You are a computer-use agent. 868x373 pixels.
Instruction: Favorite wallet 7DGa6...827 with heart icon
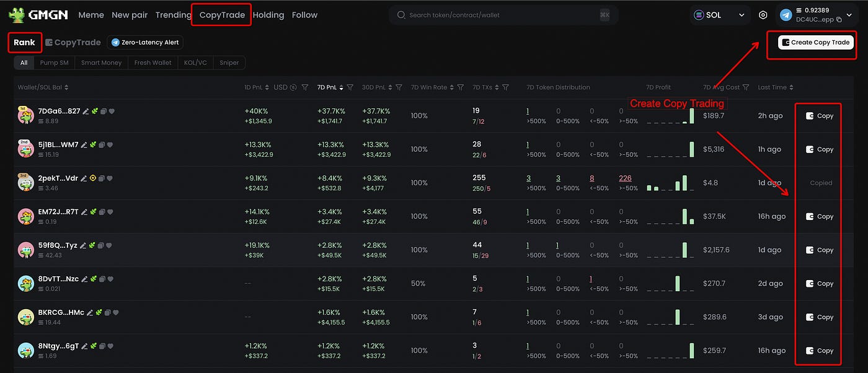(112, 112)
